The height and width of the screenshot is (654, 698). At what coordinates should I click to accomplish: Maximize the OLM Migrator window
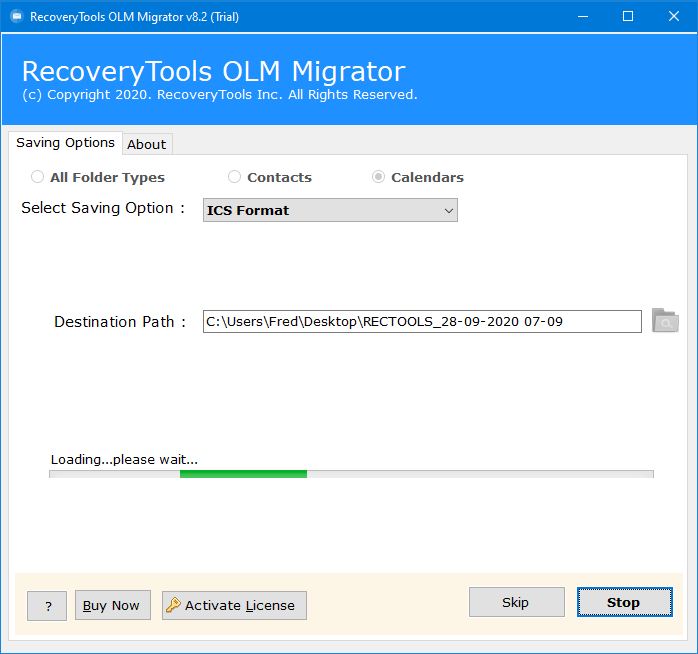point(628,16)
